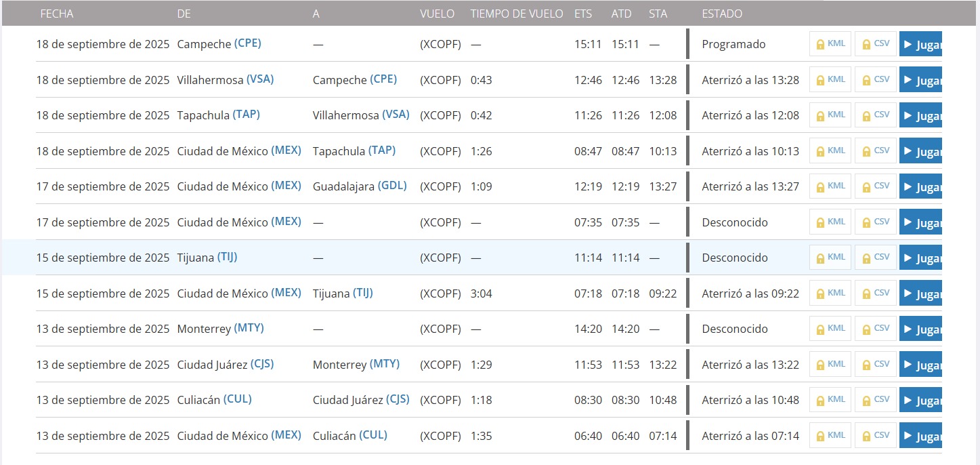Open Tijuana (TIJ) destination link of 07:18 flight
980x465 pixels.
point(362,293)
